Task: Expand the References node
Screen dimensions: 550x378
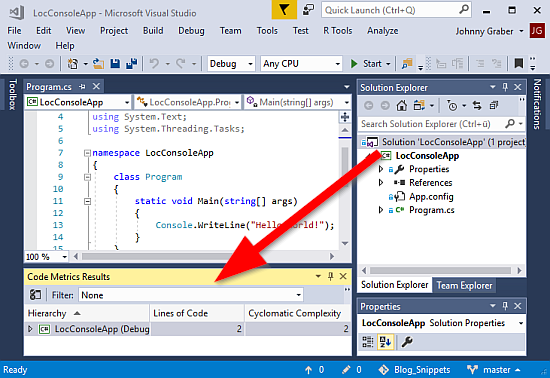Action: (x=381, y=183)
